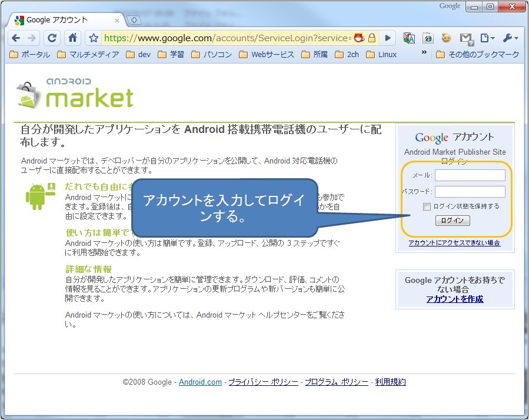Click the smiley face extension icon

[447, 38]
